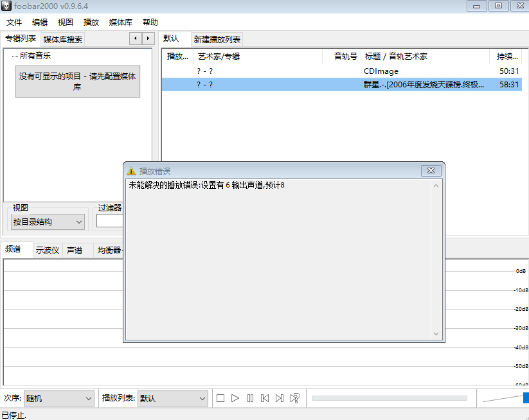
Task: Open the 媒体库 menu
Action: coord(120,22)
